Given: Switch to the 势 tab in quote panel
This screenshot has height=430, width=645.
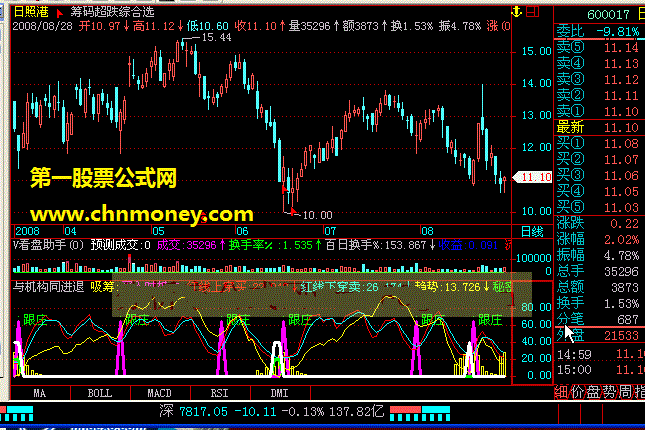Looking at the screenshot, I should [608, 392].
